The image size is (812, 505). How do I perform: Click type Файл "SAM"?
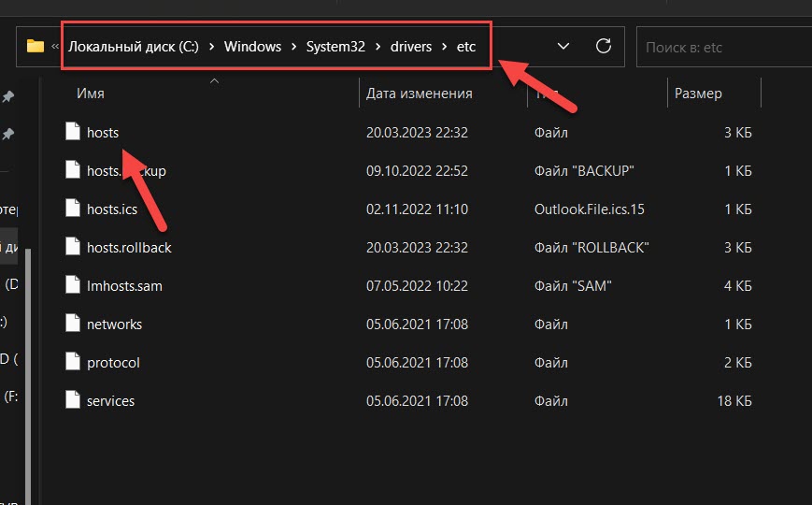573,286
